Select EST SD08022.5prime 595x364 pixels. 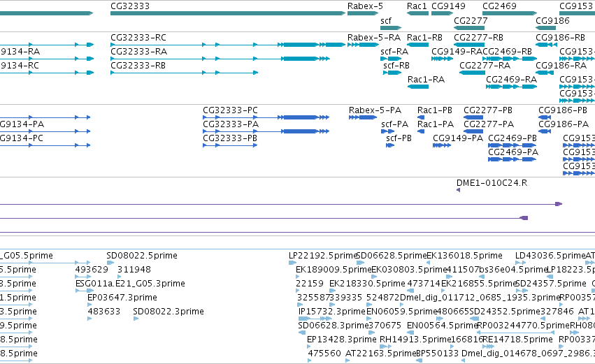click(141, 256)
